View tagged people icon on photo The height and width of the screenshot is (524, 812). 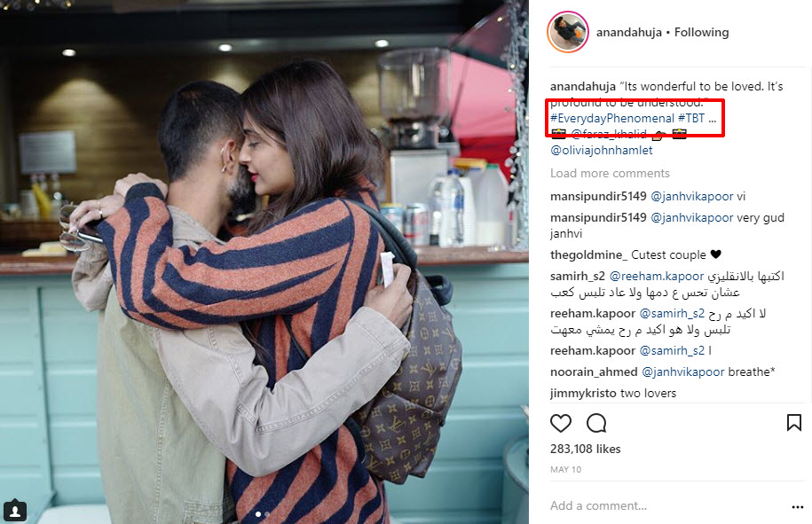tap(15, 511)
